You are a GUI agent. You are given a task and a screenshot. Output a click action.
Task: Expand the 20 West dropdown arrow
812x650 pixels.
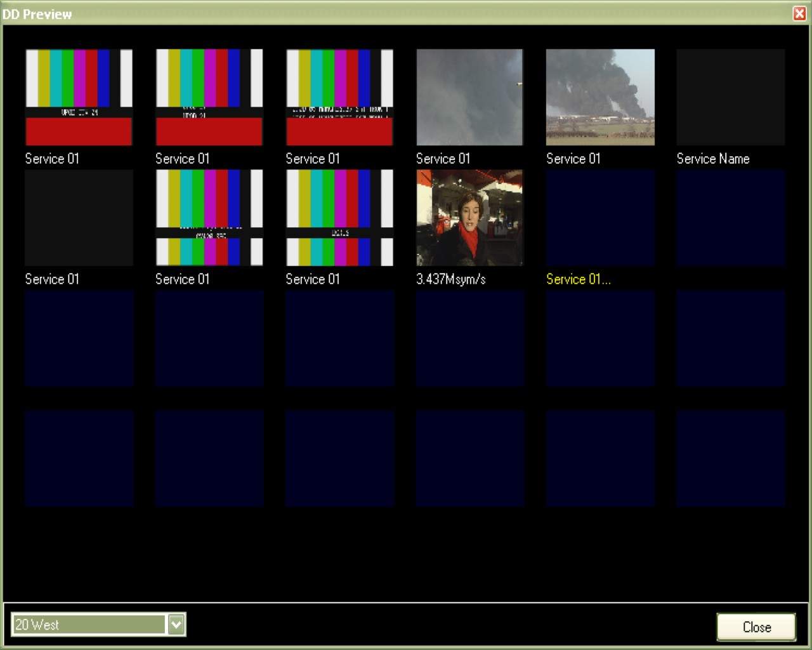tap(176, 625)
